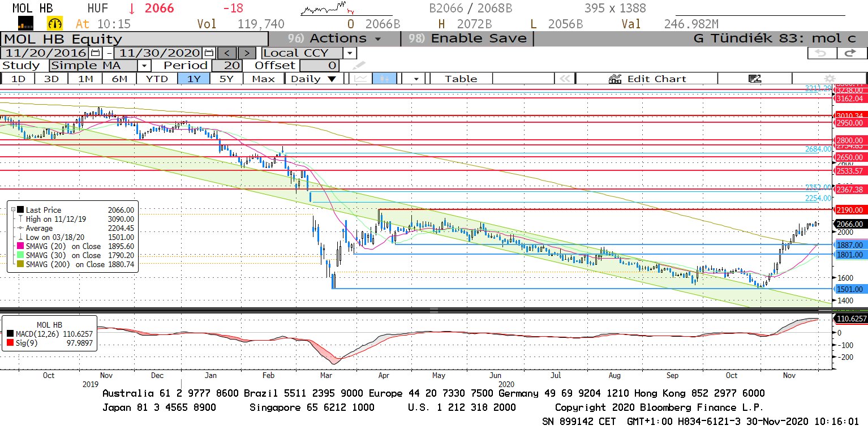Step the date range forward
868x438 pixels.
[x=247, y=53]
